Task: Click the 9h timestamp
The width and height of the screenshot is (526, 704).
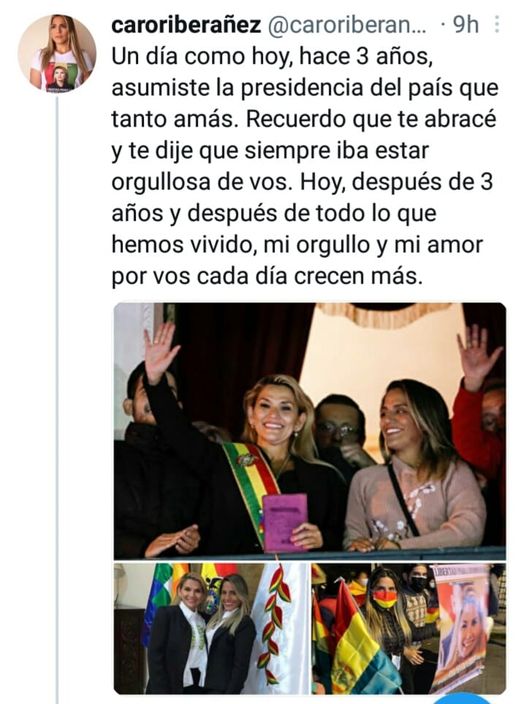Action: tap(465, 25)
